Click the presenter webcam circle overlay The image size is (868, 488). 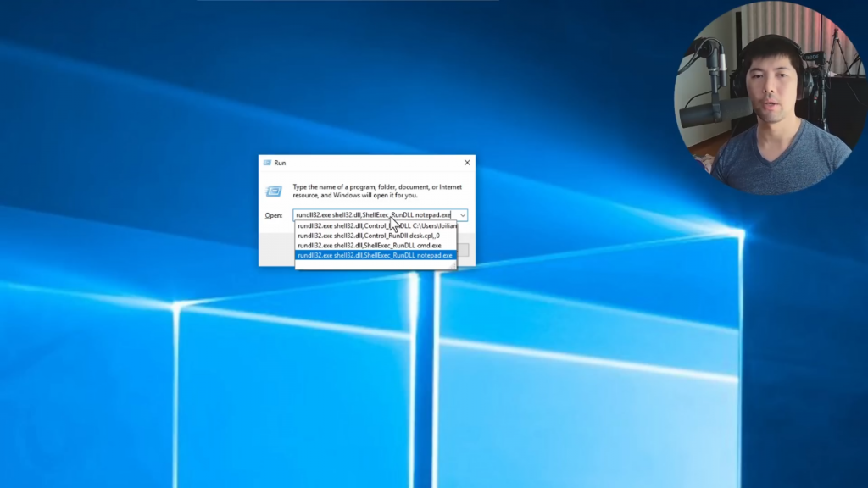(770, 98)
